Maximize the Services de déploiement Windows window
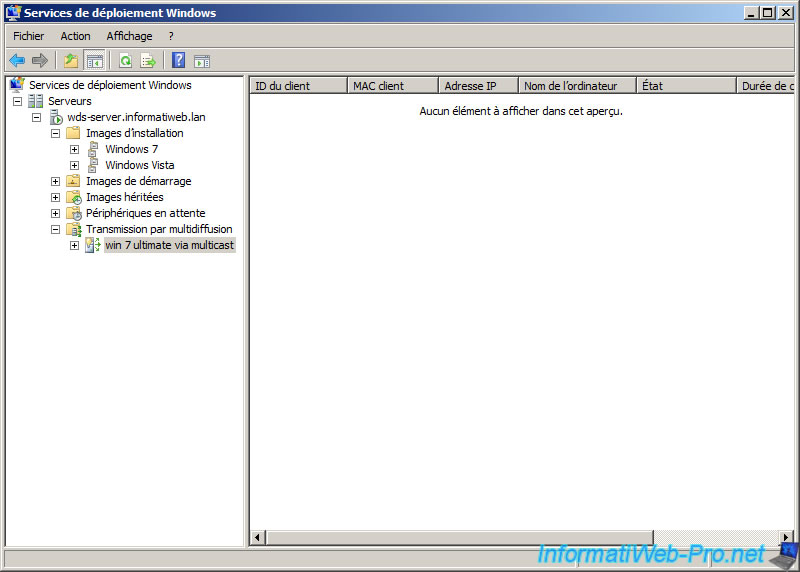800x572 pixels. coord(768,13)
